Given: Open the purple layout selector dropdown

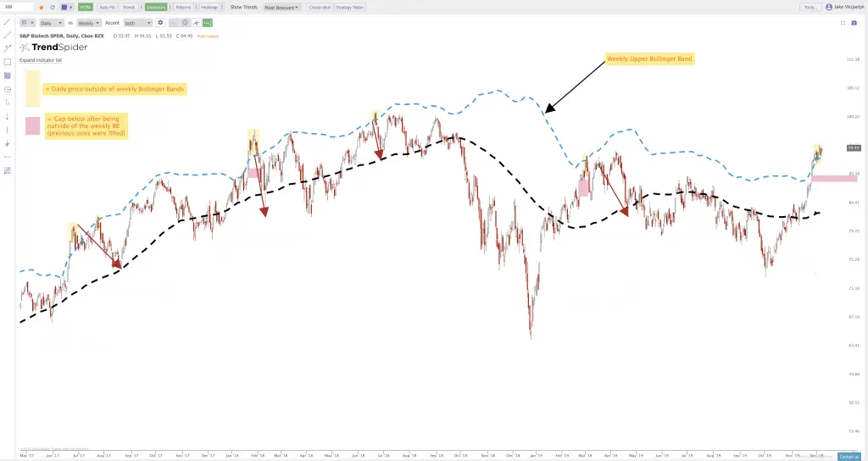Looking at the screenshot, I should [67, 7].
